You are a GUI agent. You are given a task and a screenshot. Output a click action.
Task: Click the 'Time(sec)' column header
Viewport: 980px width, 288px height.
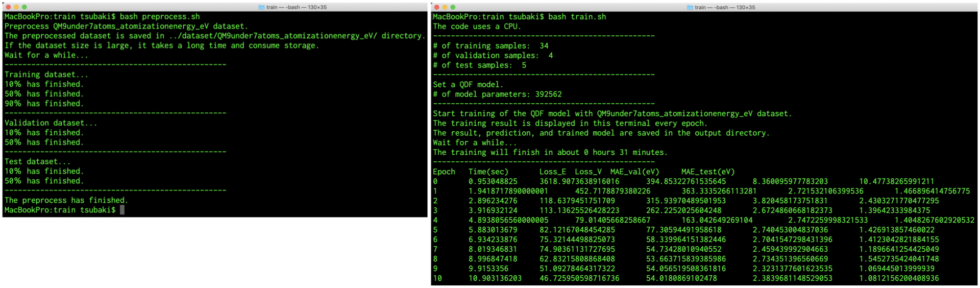pyautogui.click(x=488, y=172)
